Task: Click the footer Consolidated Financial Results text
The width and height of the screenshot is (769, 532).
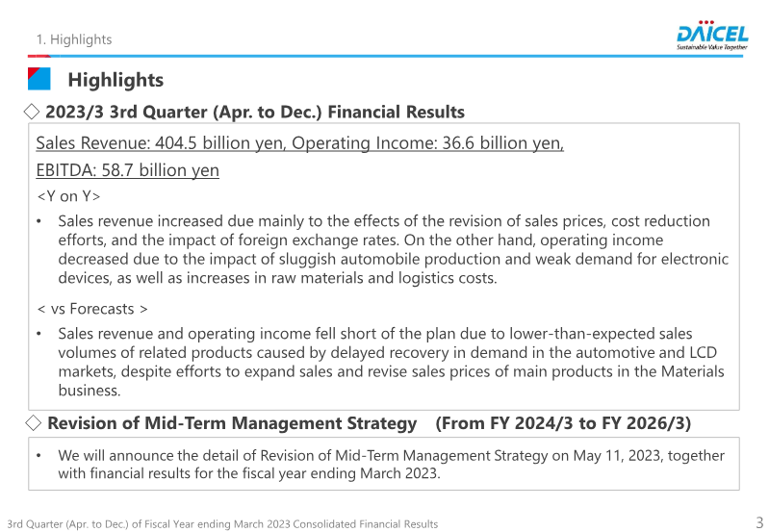Action: click(x=222, y=524)
